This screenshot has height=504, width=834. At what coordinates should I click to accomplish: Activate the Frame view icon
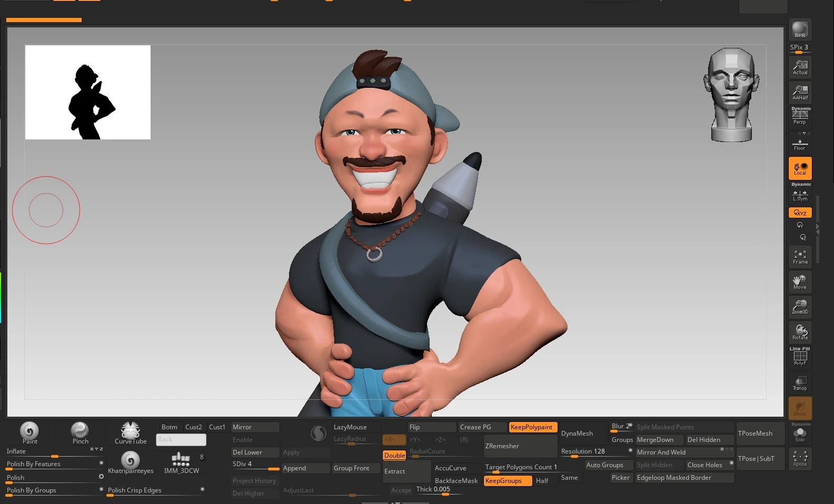(800, 257)
